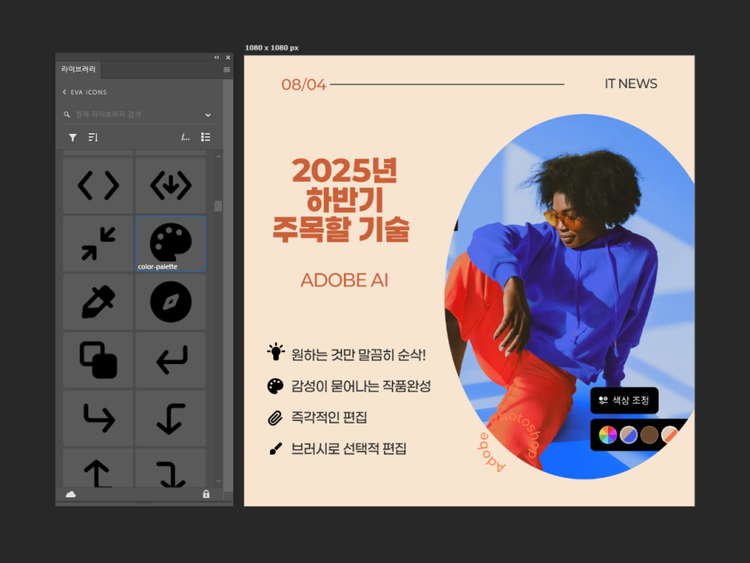Click the 브러시로 선택적 편집 text line
This screenshot has width=750, height=563.
[349, 449]
